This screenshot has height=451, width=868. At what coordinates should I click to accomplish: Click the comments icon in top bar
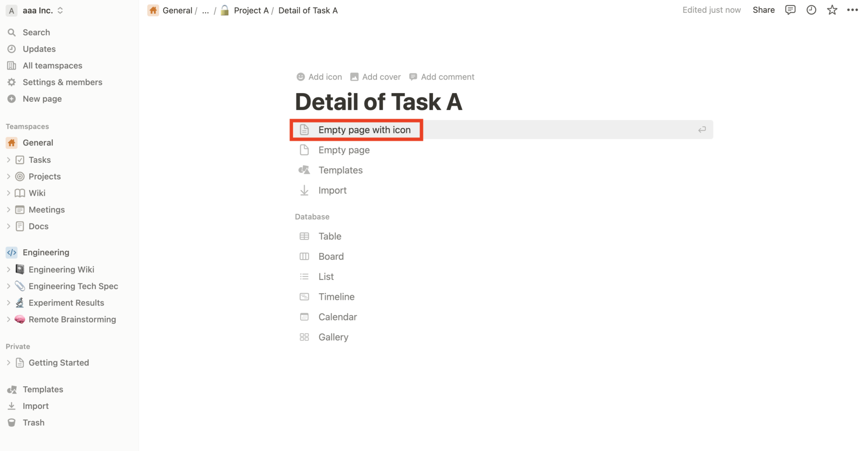(x=790, y=9)
